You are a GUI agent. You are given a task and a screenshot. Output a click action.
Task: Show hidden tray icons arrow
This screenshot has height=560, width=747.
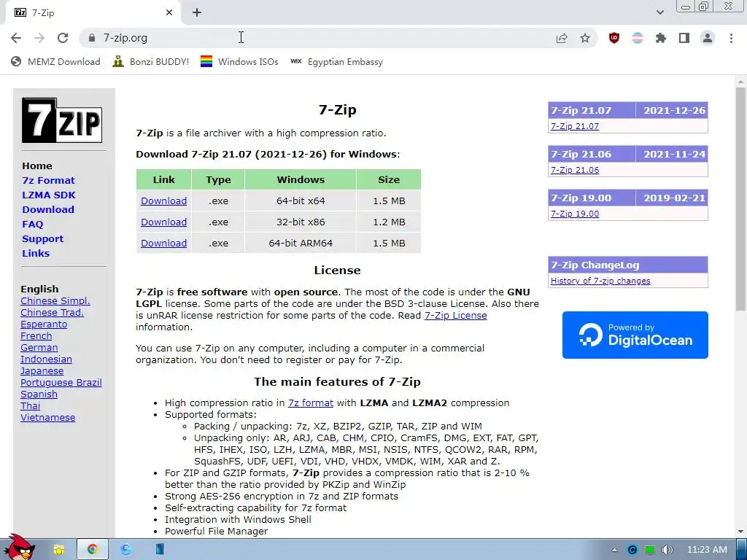click(x=614, y=550)
